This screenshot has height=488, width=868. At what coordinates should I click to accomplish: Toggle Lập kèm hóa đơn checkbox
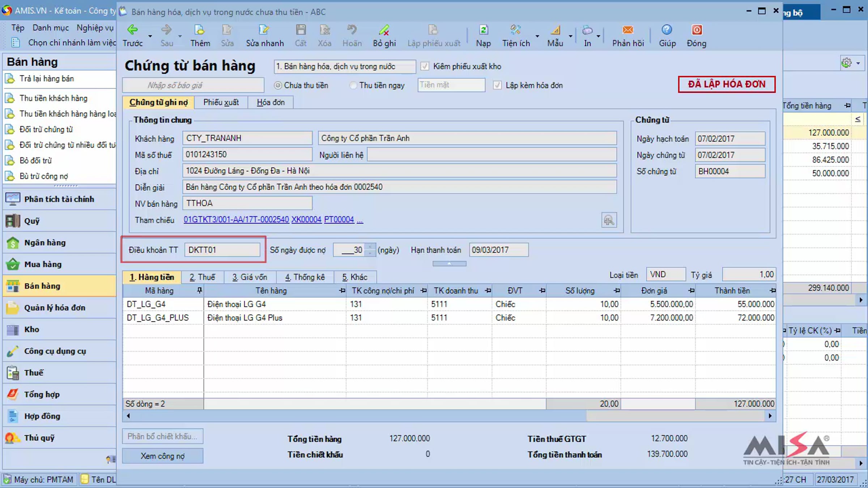point(497,85)
